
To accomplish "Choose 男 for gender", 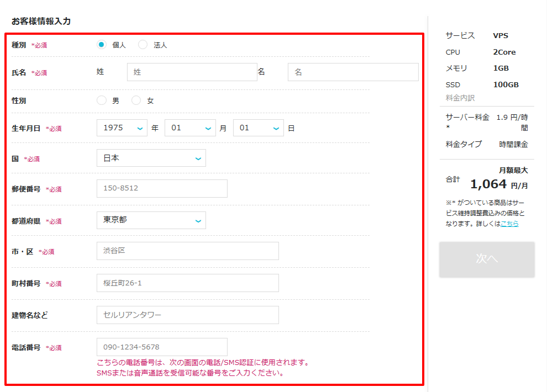I will pyautogui.click(x=101, y=100).
